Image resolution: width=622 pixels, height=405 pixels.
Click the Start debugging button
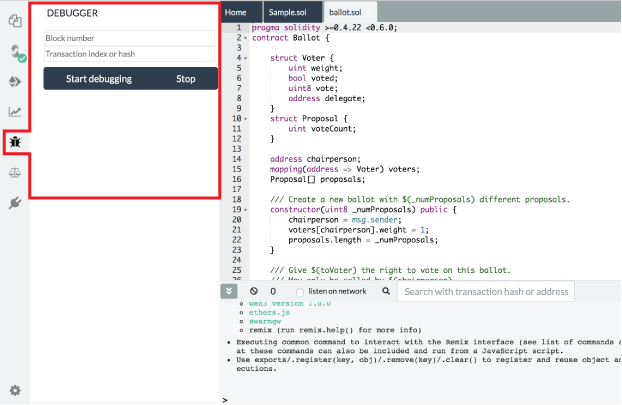pyautogui.click(x=99, y=79)
